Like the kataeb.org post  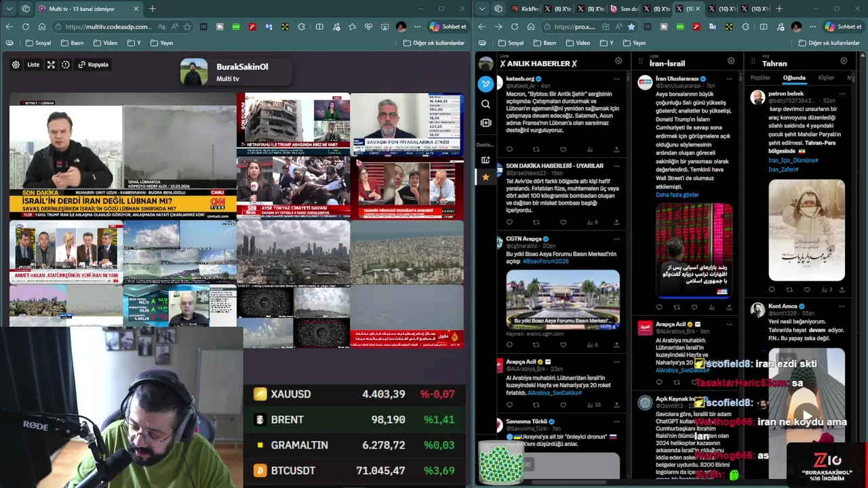point(563,149)
